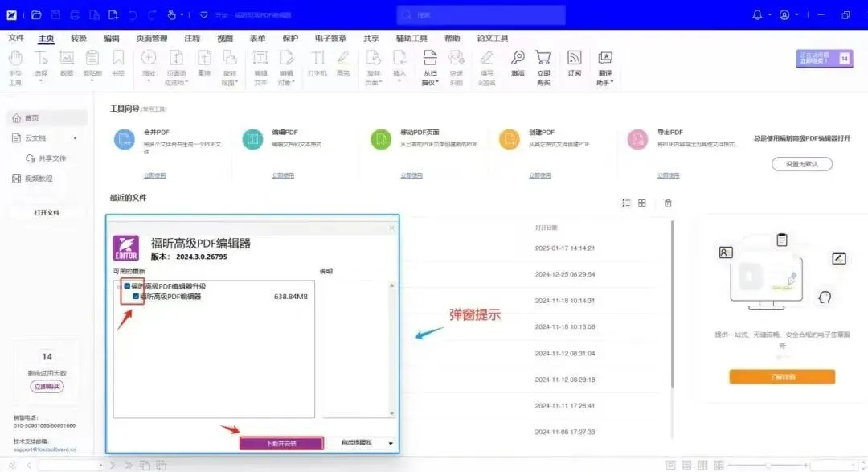This screenshot has width=868, height=472.
Task: Switch to the Thesis Tools (论文工具) tab
Action: (492, 39)
